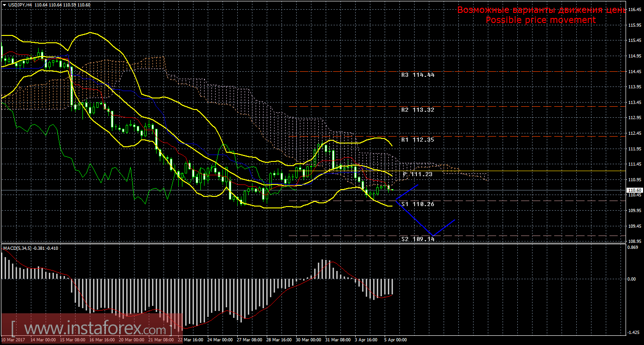
Task: Click the 0.869 value on MACD scale
Action: coord(633,247)
